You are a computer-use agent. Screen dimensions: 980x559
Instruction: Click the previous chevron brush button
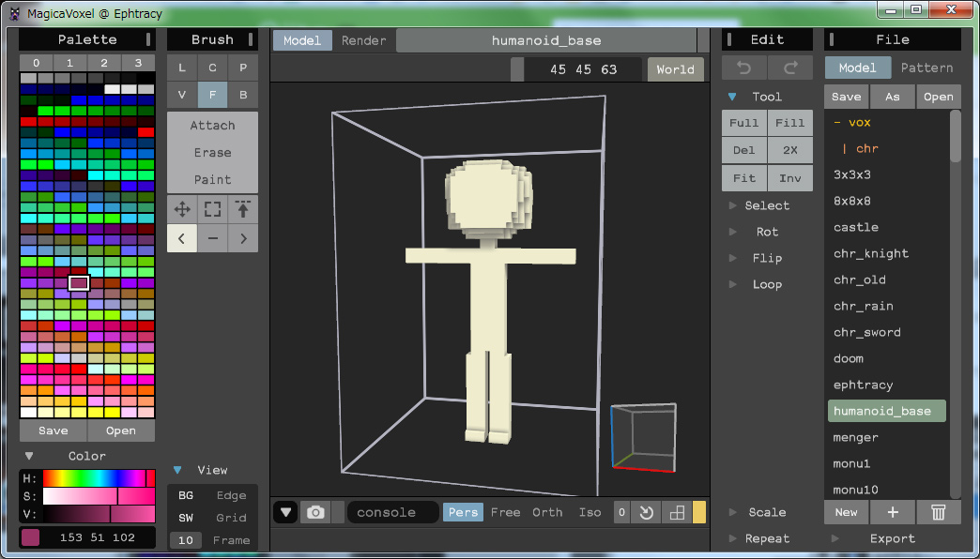(x=182, y=238)
